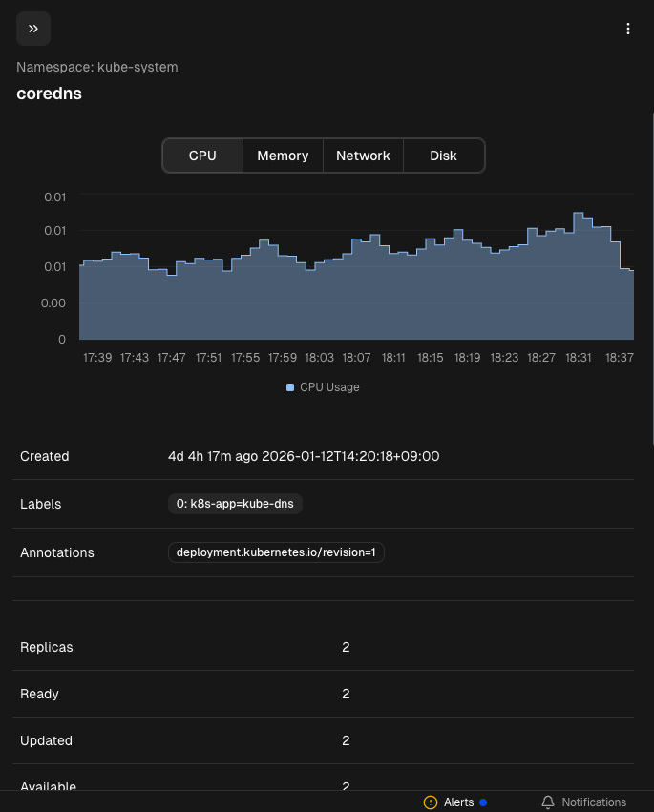
Task: Click the k8s-app=kube-dns label chip
Action: click(235, 504)
